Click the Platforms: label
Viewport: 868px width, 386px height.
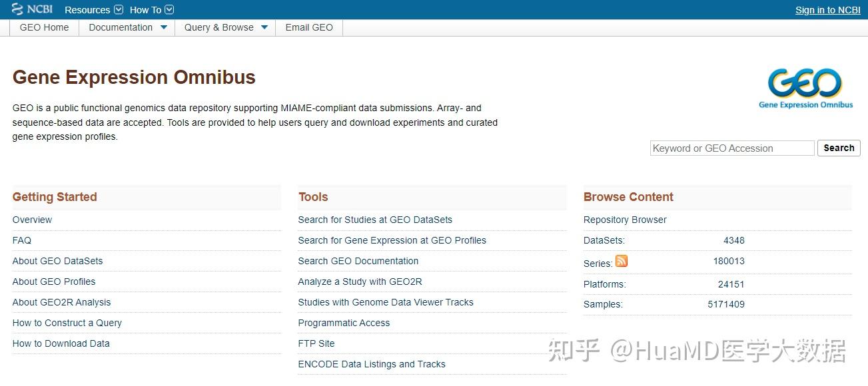[x=605, y=284]
